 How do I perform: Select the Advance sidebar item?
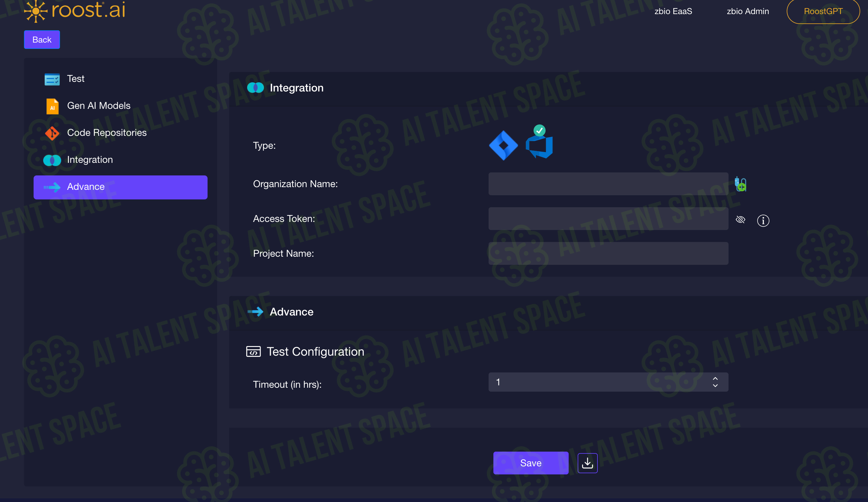(x=121, y=187)
